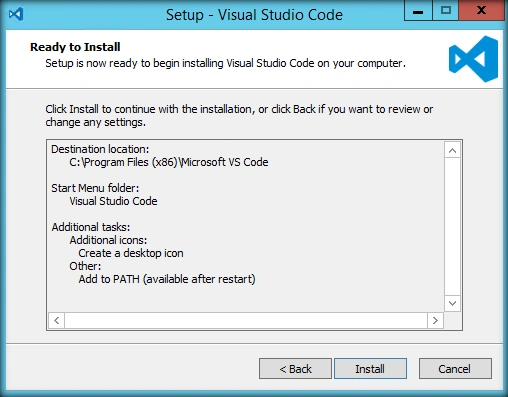Maximize the Setup window
Image resolution: width=508 pixels, height=397 pixels.
446,11
